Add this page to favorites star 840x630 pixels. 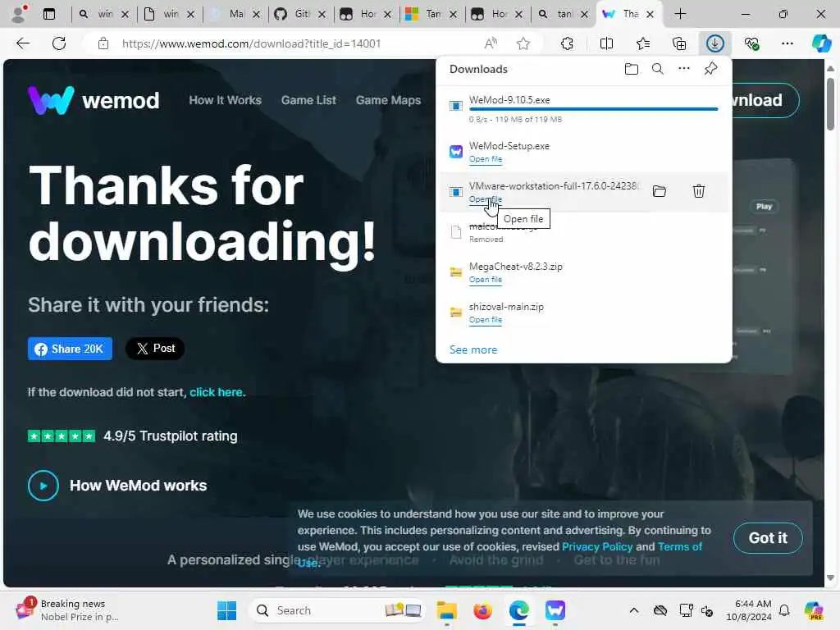pyautogui.click(x=523, y=43)
